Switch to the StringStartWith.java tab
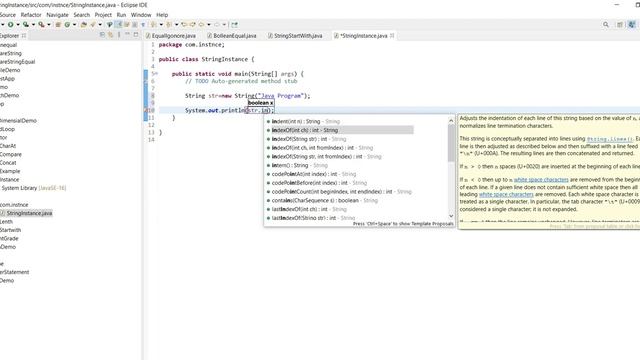This screenshot has height=360, width=640. [x=298, y=36]
